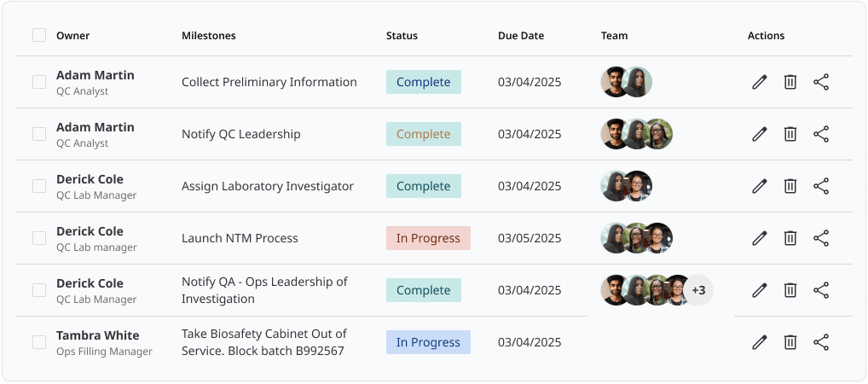
Task: Click the pencil icon for Launch NTM Process
Action: click(760, 238)
